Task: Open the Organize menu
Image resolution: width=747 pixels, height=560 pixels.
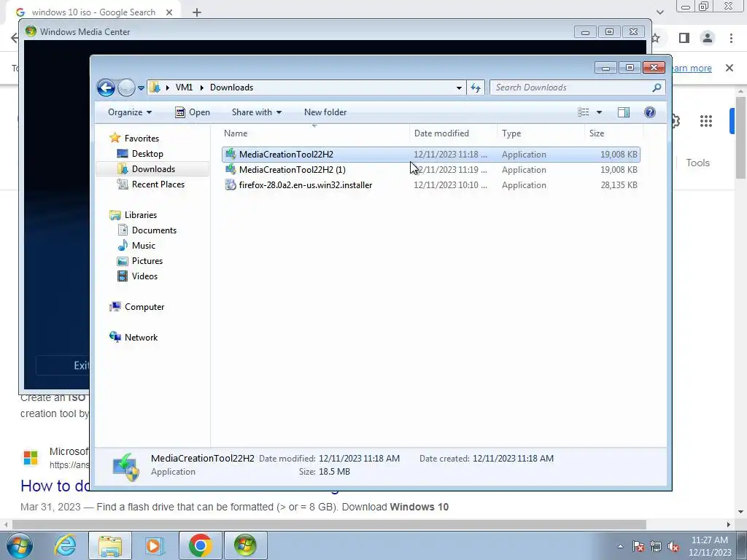Action: pyautogui.click(x=130, y=112)
